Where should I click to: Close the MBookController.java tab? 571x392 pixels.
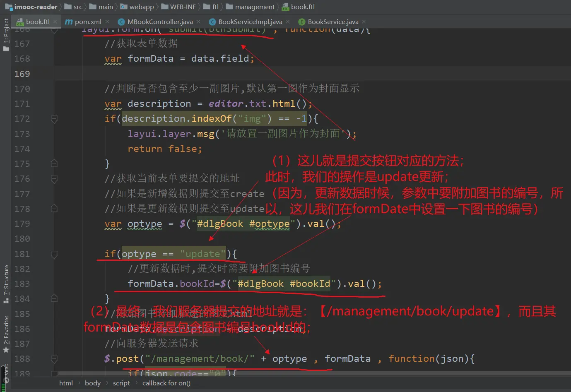198,22
